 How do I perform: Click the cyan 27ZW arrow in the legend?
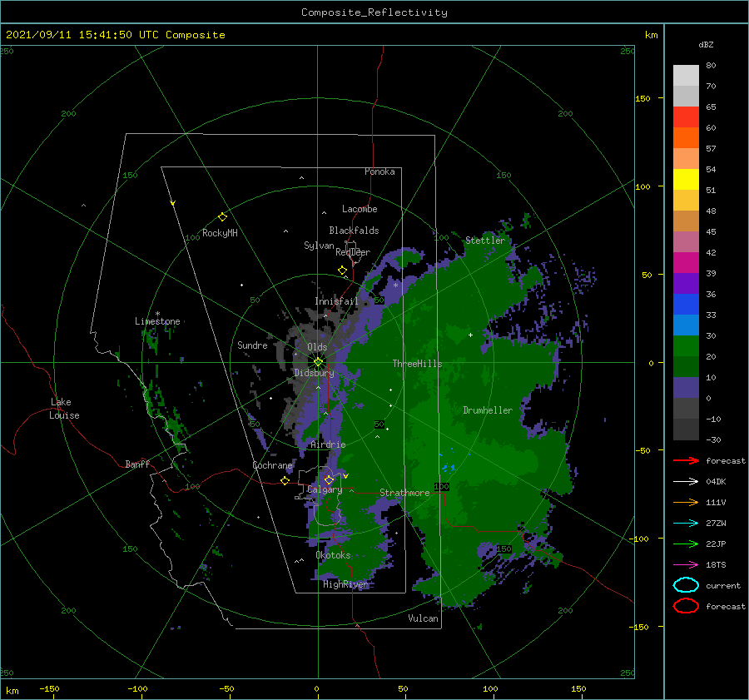(686, 524)
